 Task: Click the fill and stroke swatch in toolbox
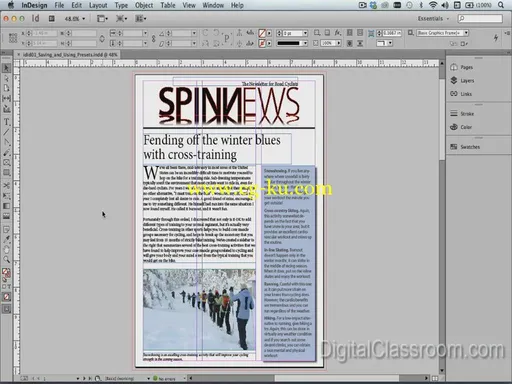pos(6,274)
